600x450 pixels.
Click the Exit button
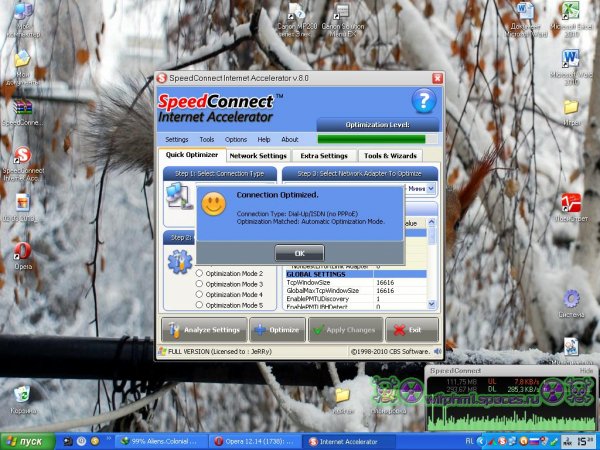[412, 329]
